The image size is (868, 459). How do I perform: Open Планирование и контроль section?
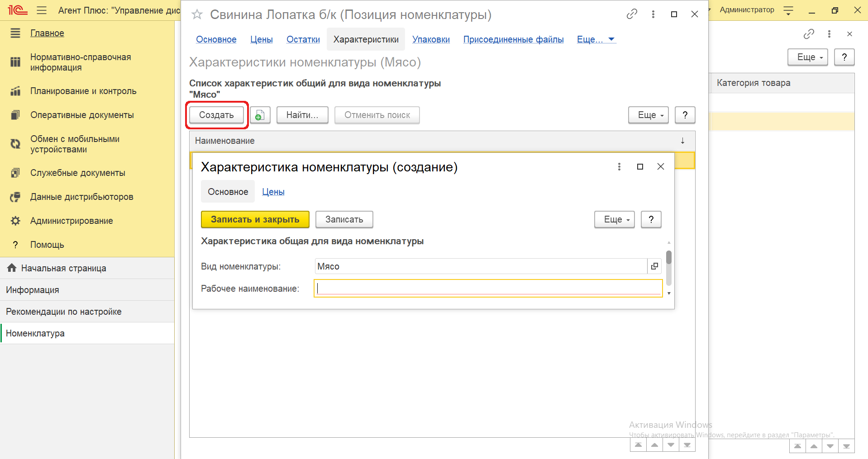click(83, 91)
